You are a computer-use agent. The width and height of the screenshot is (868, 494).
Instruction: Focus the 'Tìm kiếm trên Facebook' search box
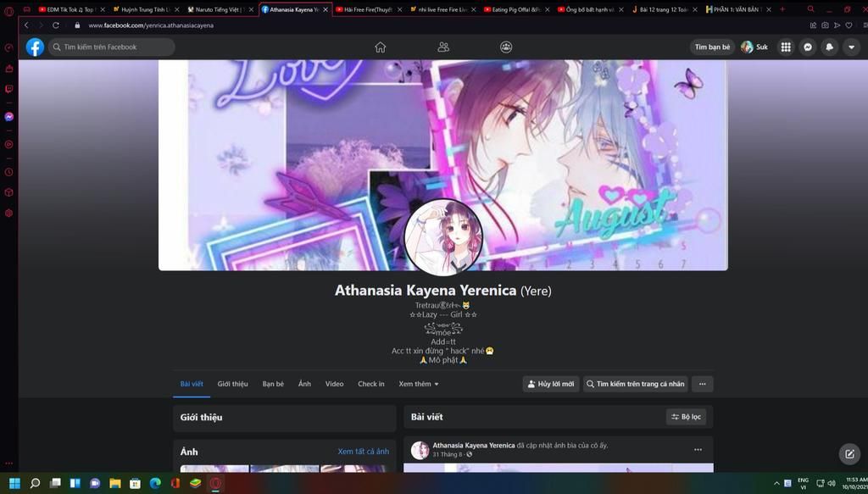click(x=111, y=47)
